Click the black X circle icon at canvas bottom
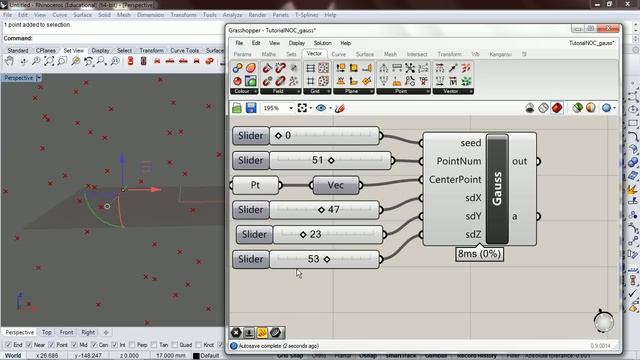 [236, 333]
